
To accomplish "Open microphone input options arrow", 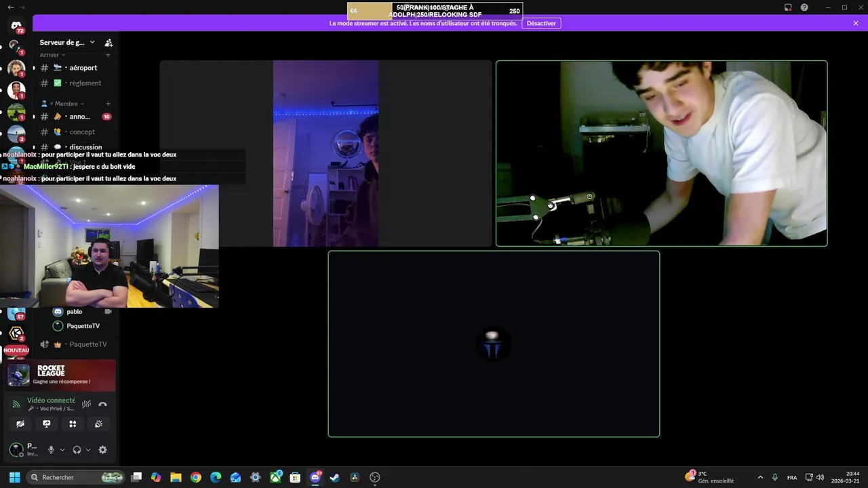I will [62, 449].
